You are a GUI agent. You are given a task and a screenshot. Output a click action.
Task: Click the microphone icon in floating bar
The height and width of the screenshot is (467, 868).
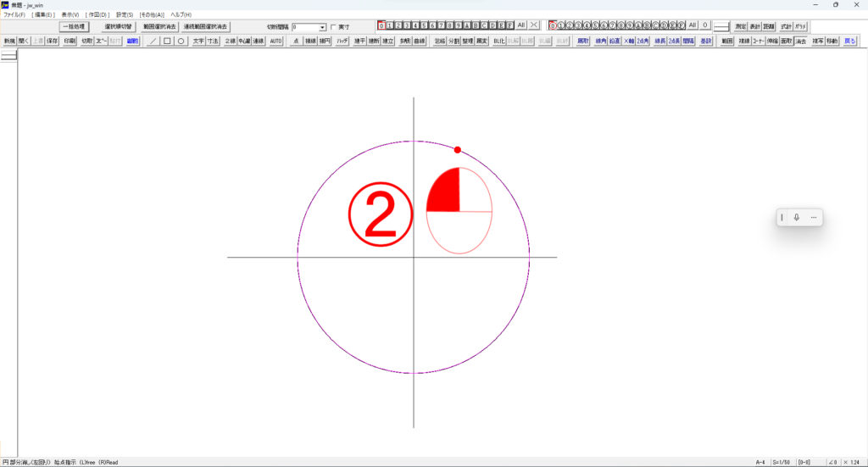click(797, 218)
